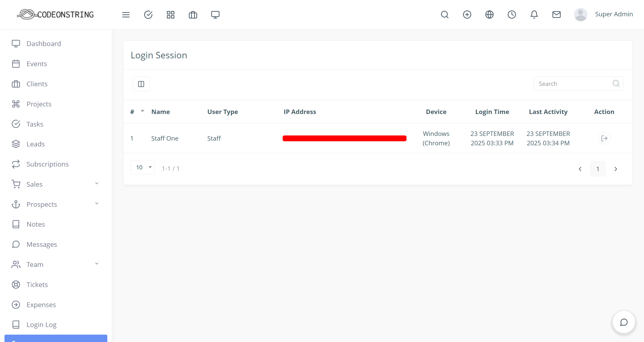Open the rows per page dropdown showing 10
The width and height of the screenshot is (644, 342).
pos(142,167)
